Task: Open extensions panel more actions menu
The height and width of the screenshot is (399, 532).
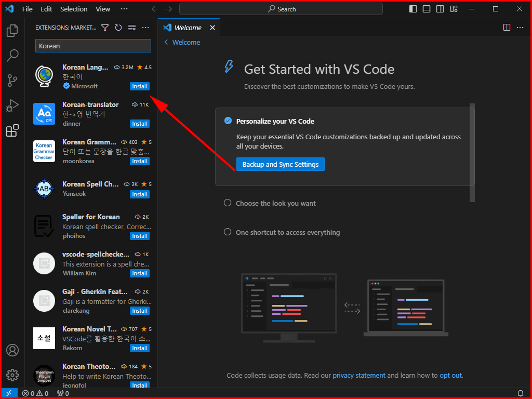Action: click(145, 28)
